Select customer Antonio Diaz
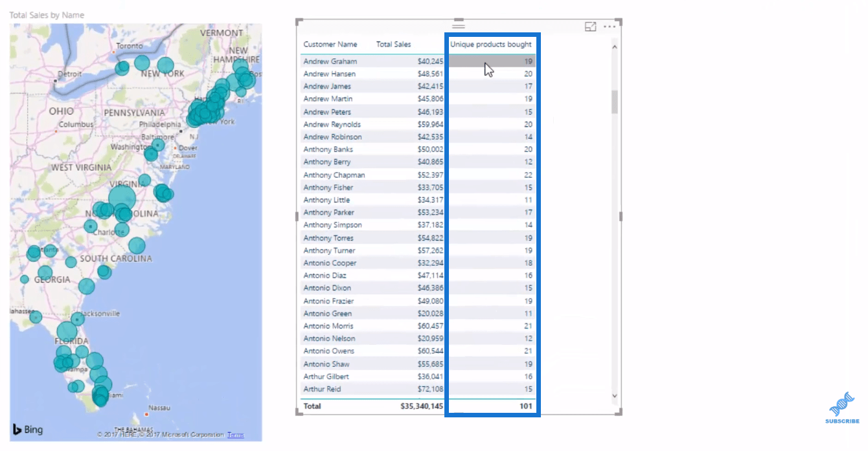 coord(325,276)
